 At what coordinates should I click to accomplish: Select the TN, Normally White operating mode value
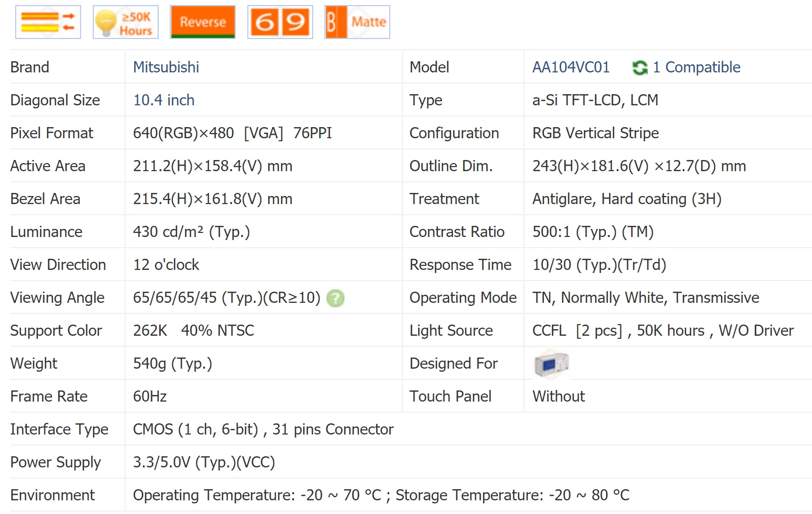[x=646, y=298]
